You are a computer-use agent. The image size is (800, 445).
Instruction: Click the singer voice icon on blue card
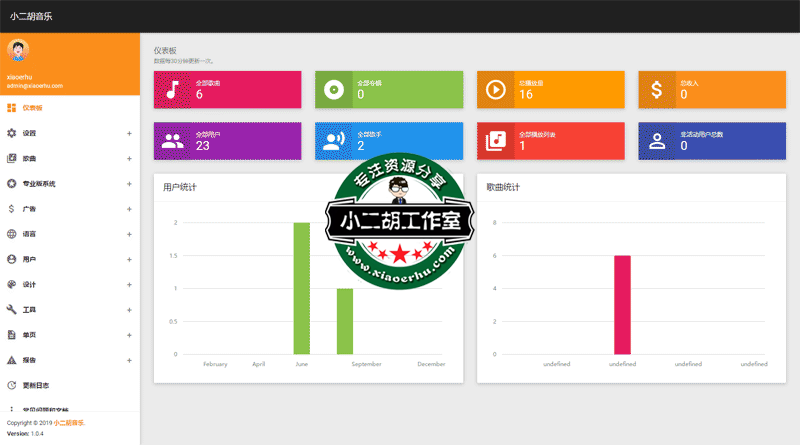click(x=333, y=141)
